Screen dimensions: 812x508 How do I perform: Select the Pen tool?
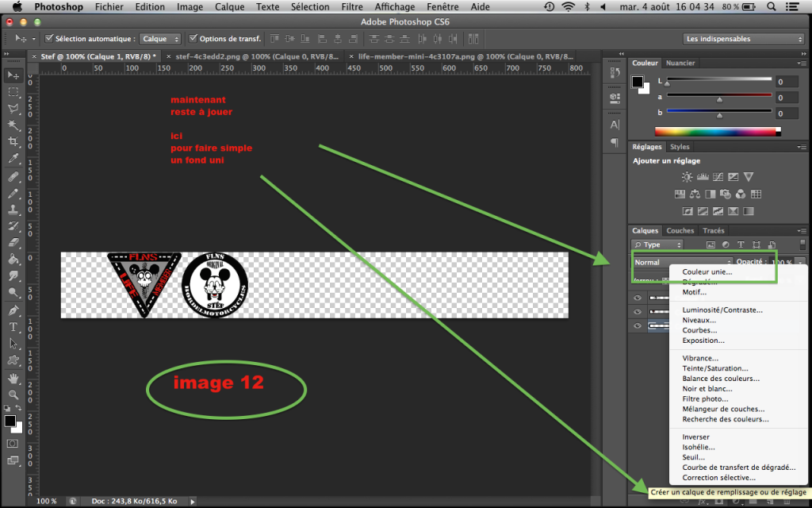tap(13, 310)
